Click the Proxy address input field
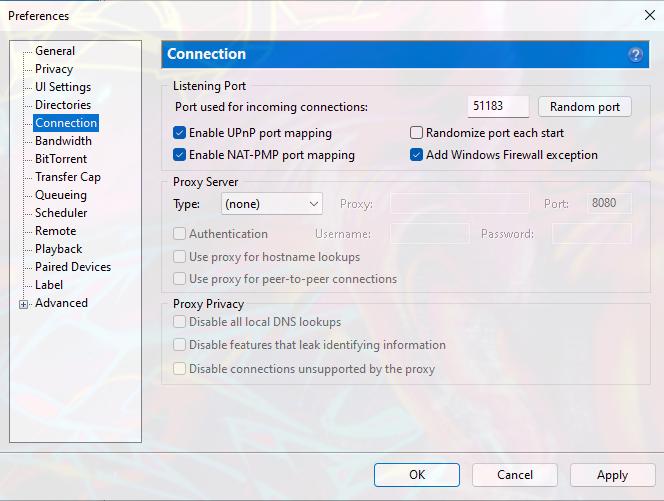Viewport: 664px width, 501px height. [x=459, y=203]
